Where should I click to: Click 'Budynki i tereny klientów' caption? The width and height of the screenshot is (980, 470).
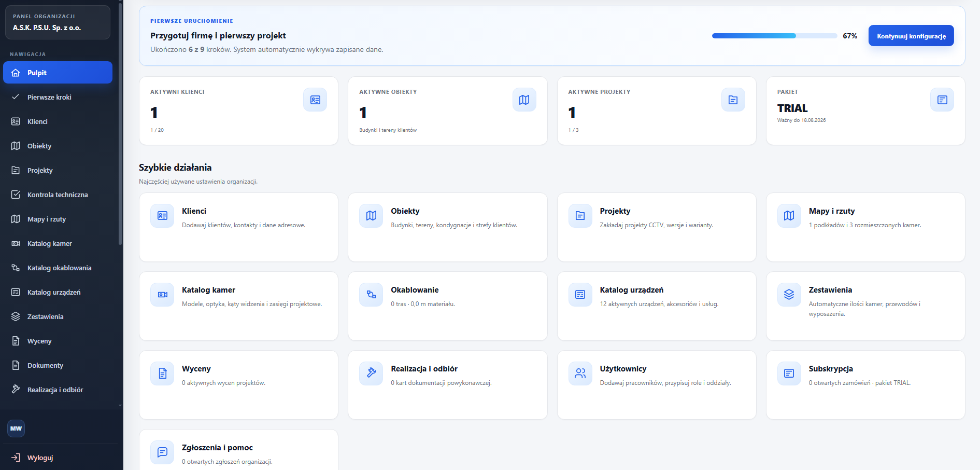388,130
